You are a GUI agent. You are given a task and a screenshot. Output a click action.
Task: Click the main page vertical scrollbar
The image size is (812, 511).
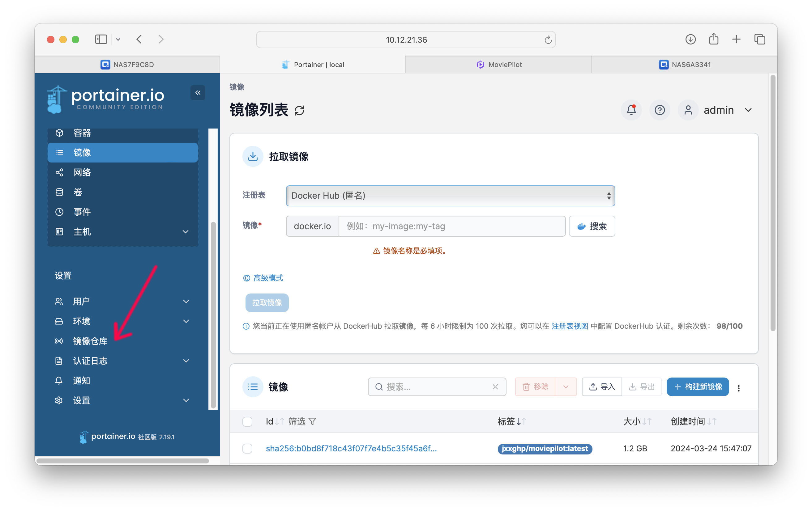[773, 202]
